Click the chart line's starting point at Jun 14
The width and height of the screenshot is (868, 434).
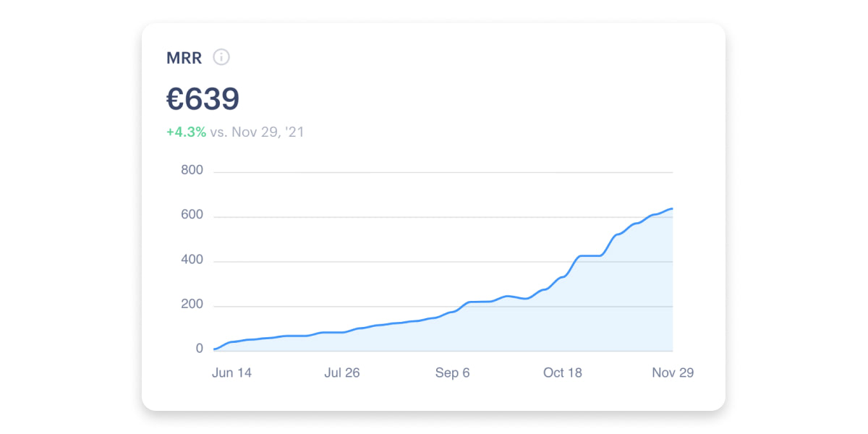215,349
